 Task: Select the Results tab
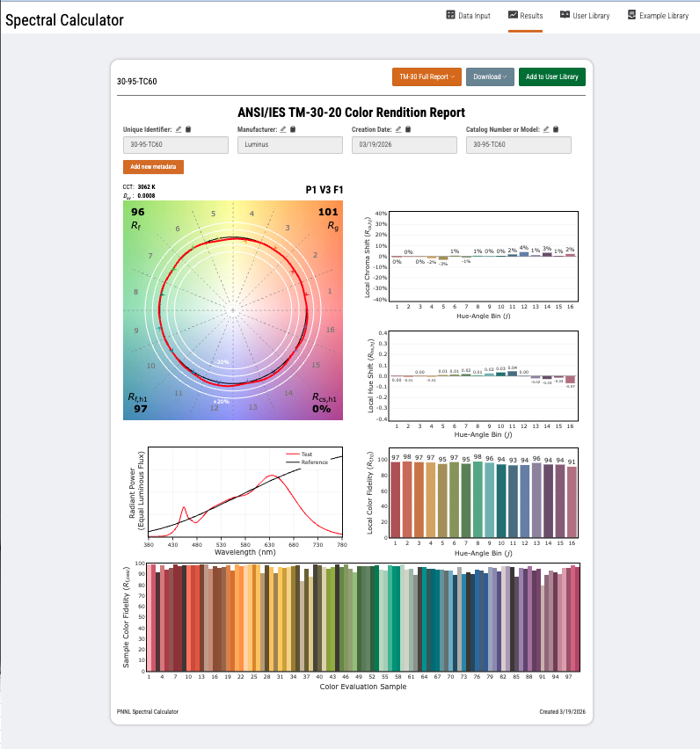[525, 16]
